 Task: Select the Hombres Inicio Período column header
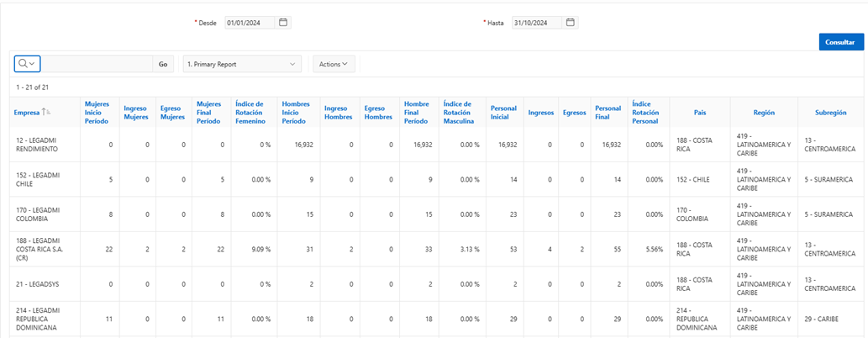tap(297, 112)
